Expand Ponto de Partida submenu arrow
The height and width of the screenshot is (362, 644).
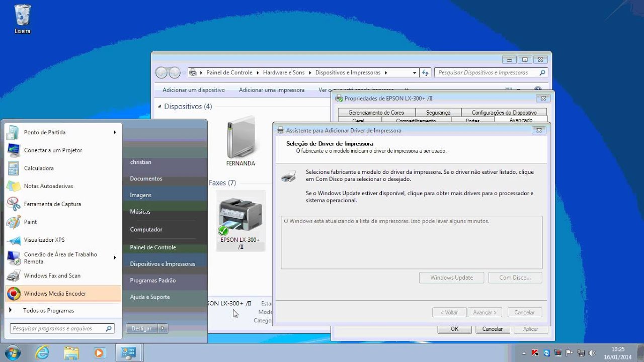click(x=115, y=132)
